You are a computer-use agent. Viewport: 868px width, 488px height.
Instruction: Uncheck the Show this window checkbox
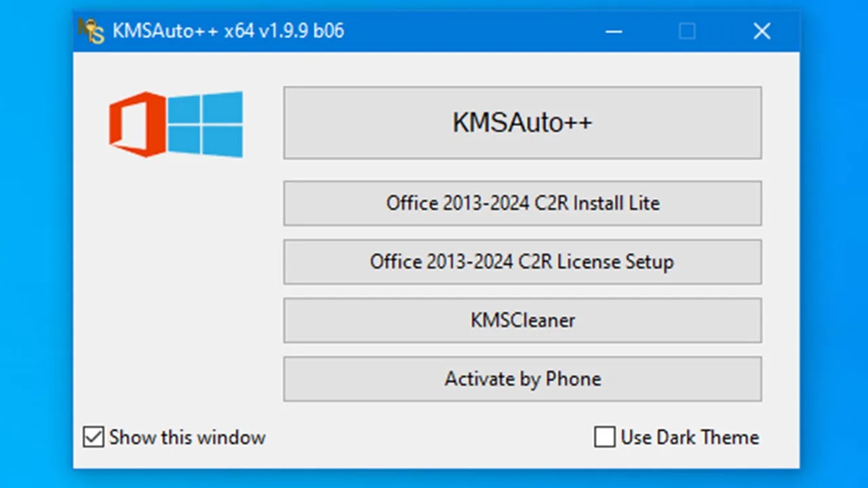coord(93,437)
